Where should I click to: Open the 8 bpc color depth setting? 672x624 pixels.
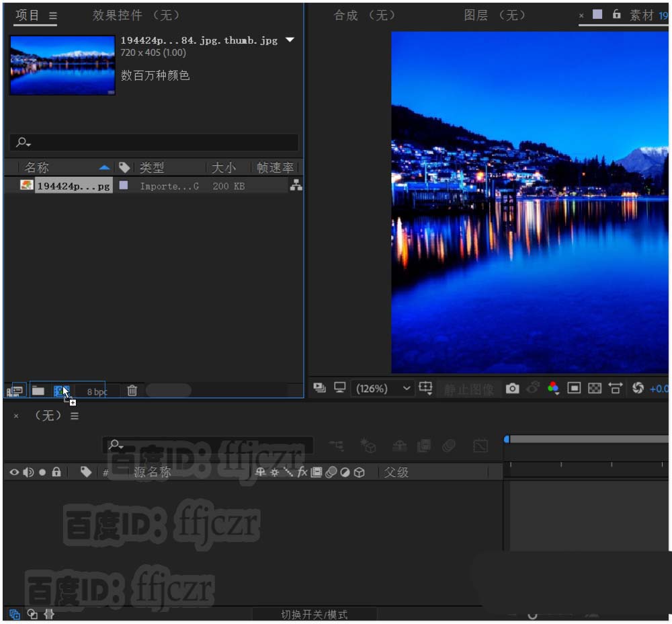(97, 391)
